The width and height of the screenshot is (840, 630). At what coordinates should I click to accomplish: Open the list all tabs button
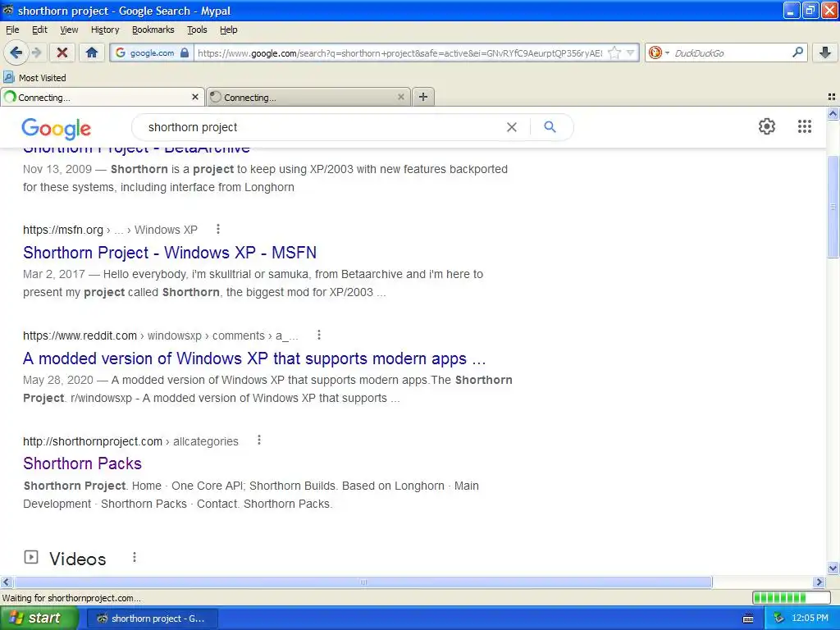pos(832,97)
